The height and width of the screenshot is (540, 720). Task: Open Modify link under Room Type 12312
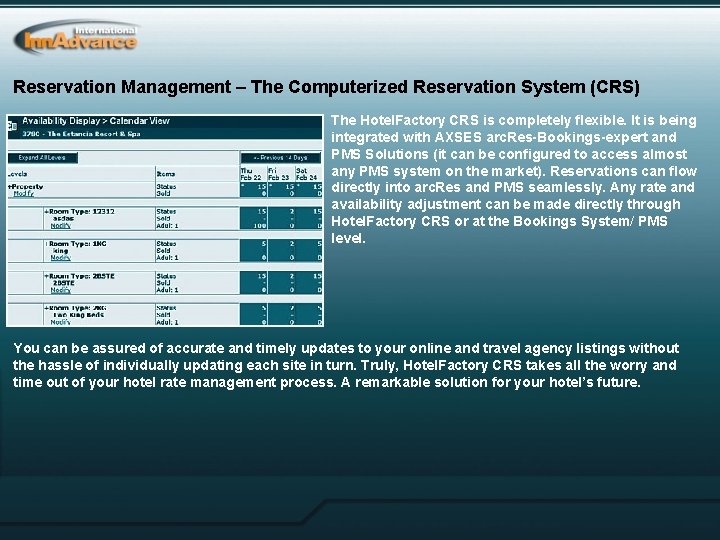tap(61, 225)
